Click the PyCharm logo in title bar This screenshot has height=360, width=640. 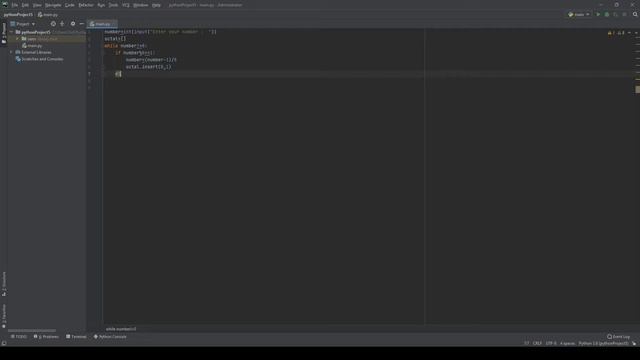pos(5,5)
